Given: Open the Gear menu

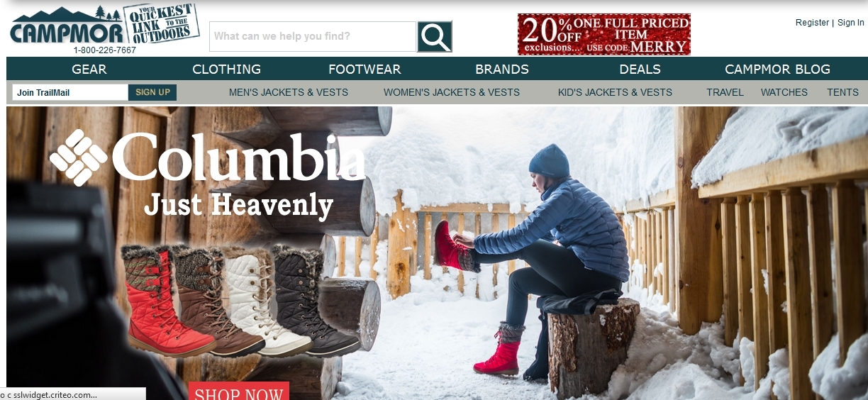Looking at the screenshot, I should pos(89,69).
